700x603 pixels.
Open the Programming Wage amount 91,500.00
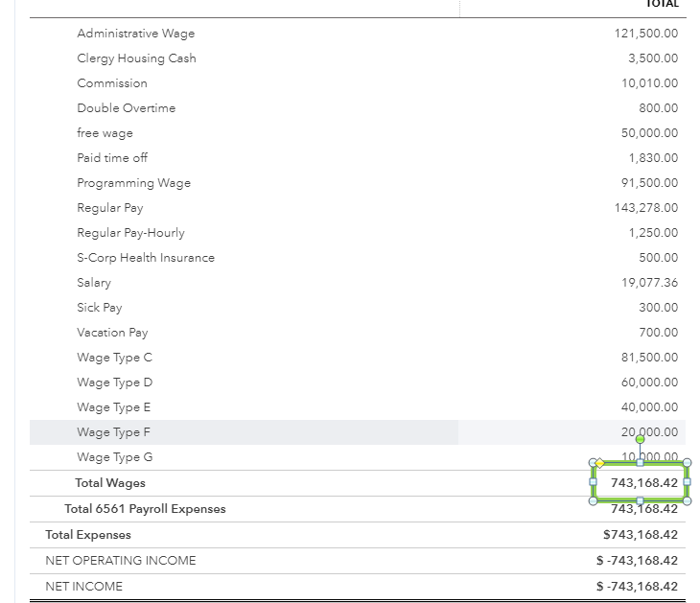click(649, 183)
